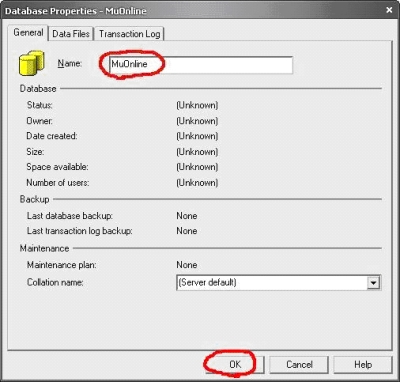Click the Backup section heading
400x382 pixels.
35,199
